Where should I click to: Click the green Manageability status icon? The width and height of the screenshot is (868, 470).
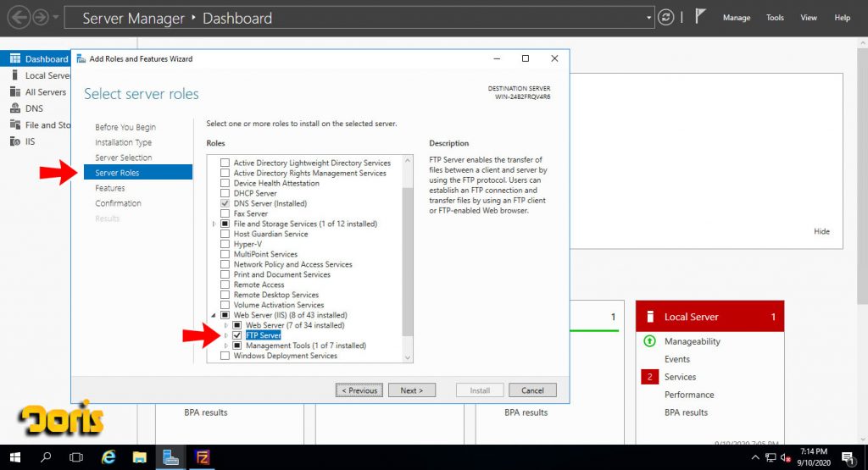tap(650, 341)
